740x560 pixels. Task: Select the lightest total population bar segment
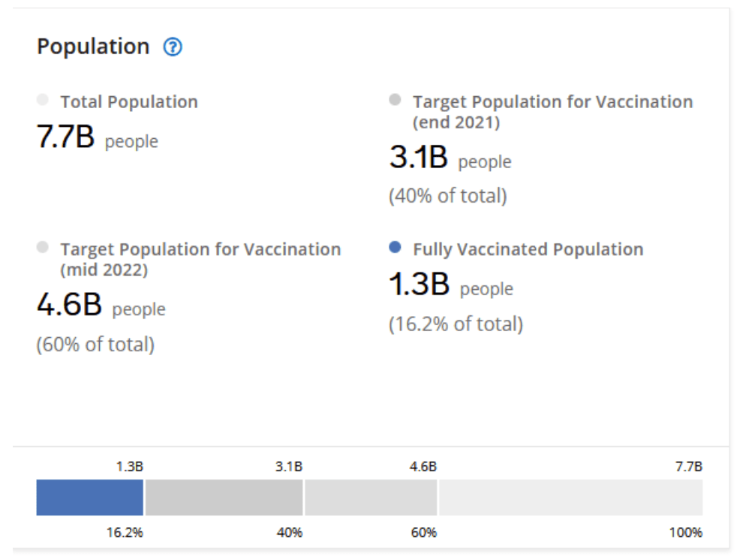[x=570, y=498]
